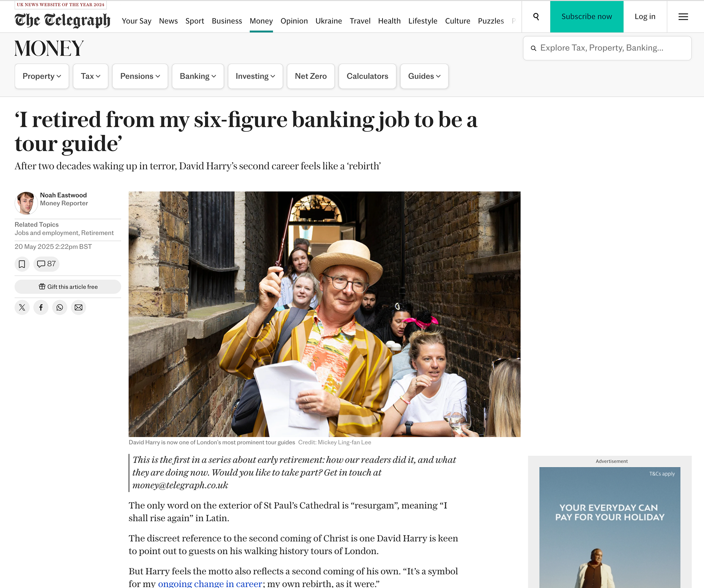Image resolution: width=704 pixels, height=588 pixels.
Task: Expand the Property dropdown
Action: pos(42,76)
